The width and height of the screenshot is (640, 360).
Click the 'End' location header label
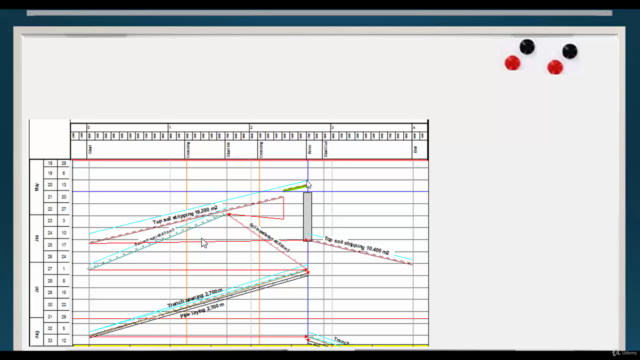point(415,150)
